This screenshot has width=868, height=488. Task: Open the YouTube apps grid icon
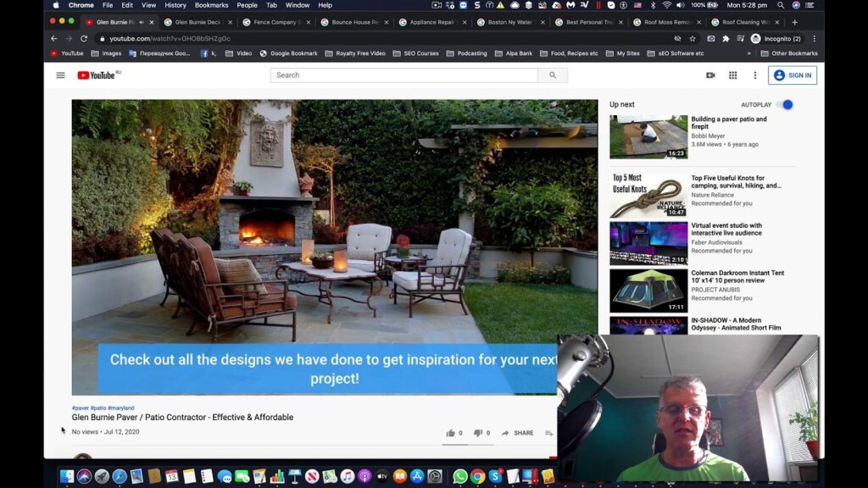click(732, 75)
